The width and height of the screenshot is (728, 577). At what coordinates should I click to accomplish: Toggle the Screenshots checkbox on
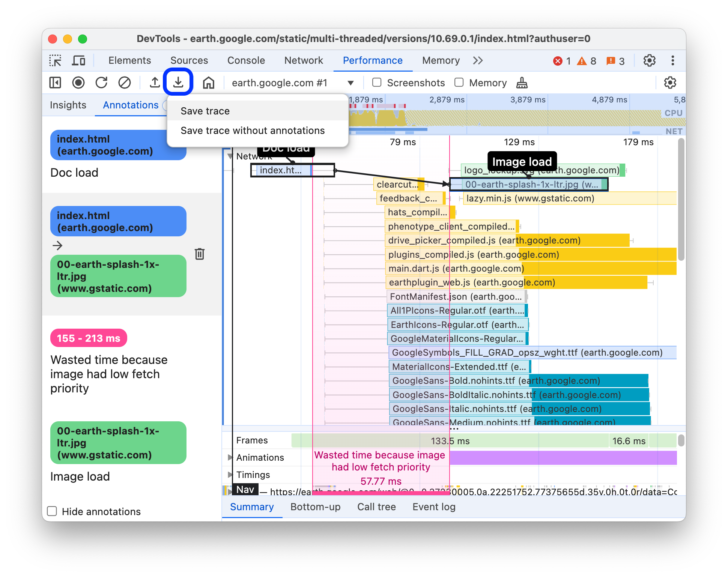click(376, 82)
